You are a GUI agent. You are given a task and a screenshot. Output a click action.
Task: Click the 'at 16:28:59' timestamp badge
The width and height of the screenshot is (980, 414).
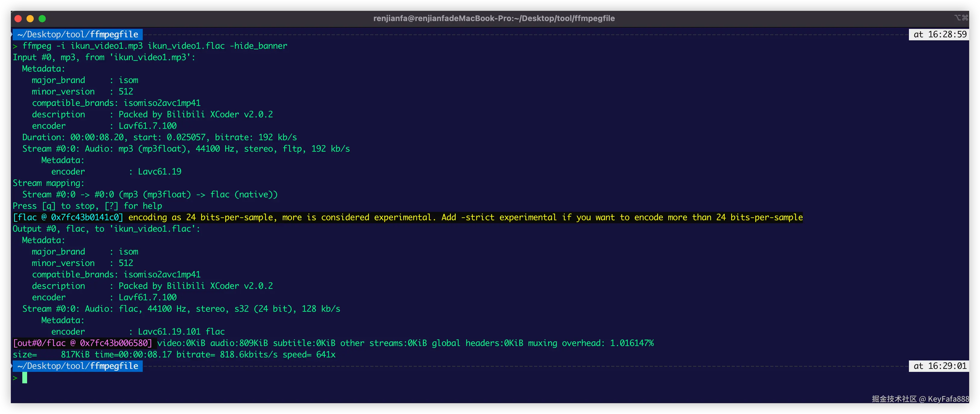[x=939, y=34]
